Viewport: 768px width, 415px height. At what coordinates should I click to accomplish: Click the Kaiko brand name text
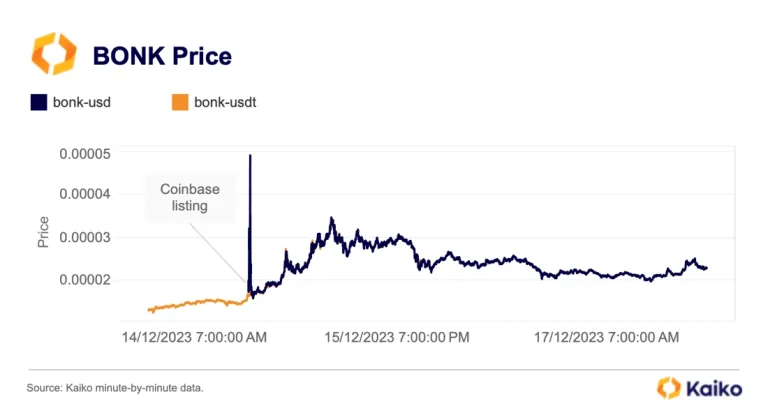[x=714, y=389]
